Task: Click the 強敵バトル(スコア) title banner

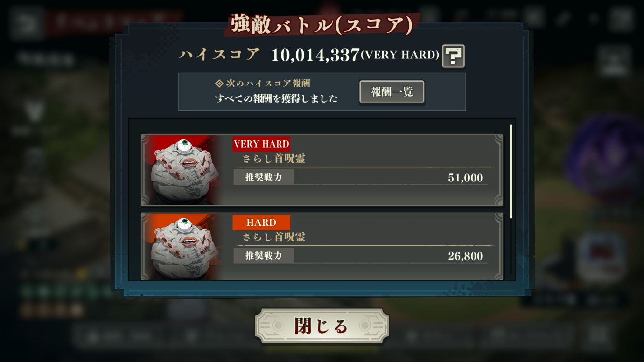Action: coord(322,25)
